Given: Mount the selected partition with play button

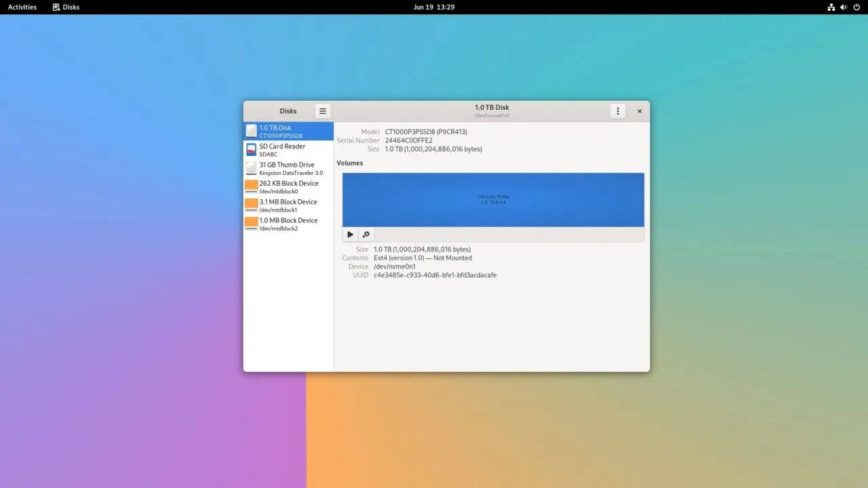Looking at the screenshot, I should point(350,235).
